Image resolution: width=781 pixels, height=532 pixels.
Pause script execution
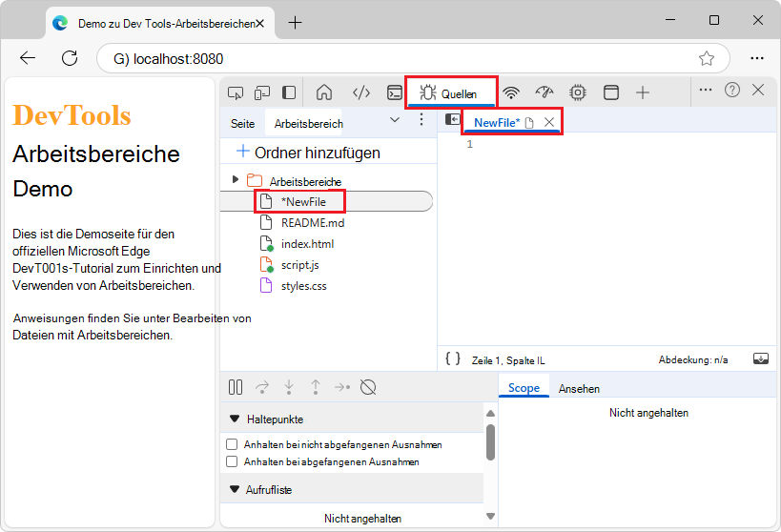236,387
